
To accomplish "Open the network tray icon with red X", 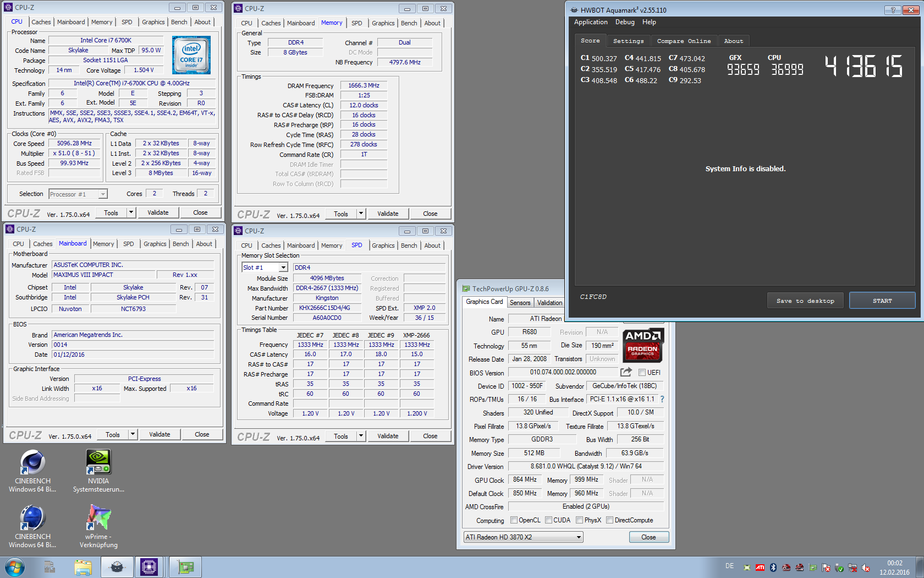I will [x=853, y=568].
